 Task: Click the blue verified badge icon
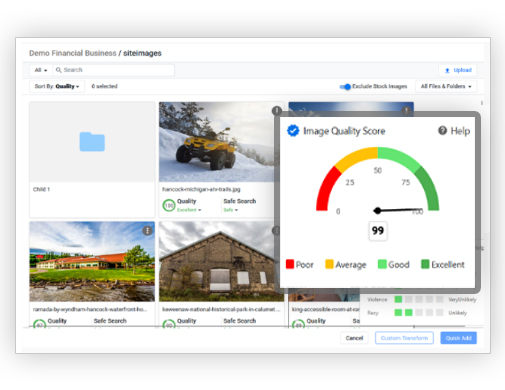click(x=293, y=131)
